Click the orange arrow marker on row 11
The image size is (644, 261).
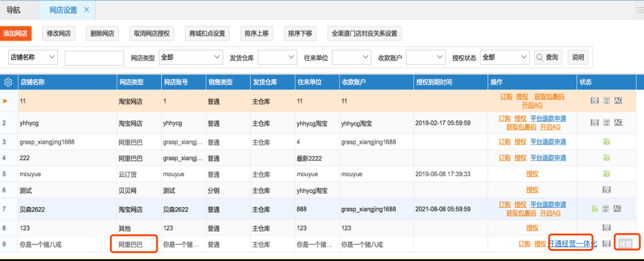click(6, 100)
